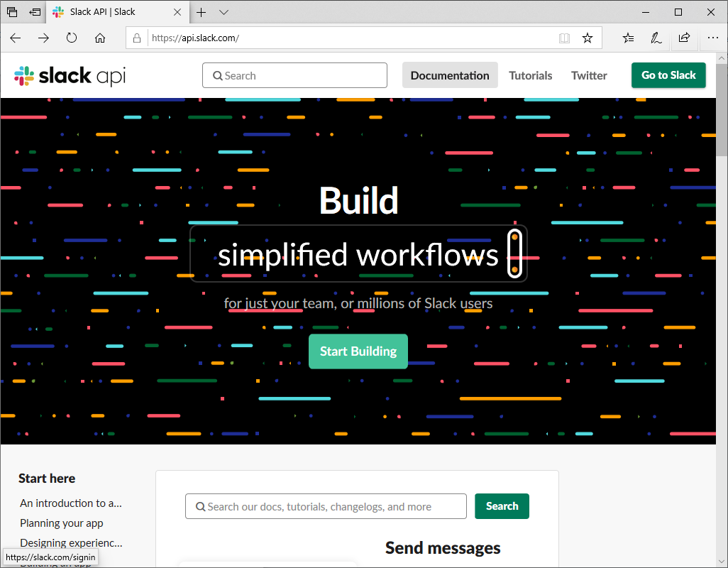The height and width of the screenshot is (568, 728).
Task: Open the reading view icon
Action: click(x=564, y=38)
